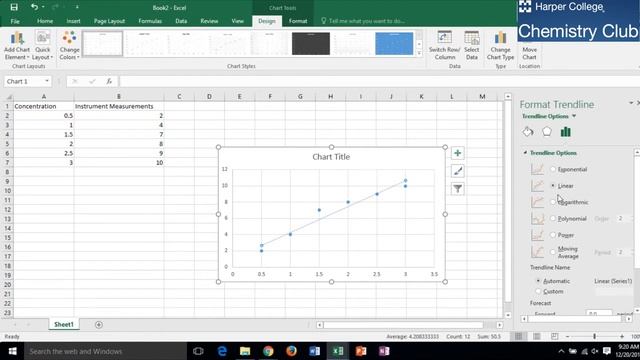
Task: Click the Windows Start button
Action: tap(12, 351)
